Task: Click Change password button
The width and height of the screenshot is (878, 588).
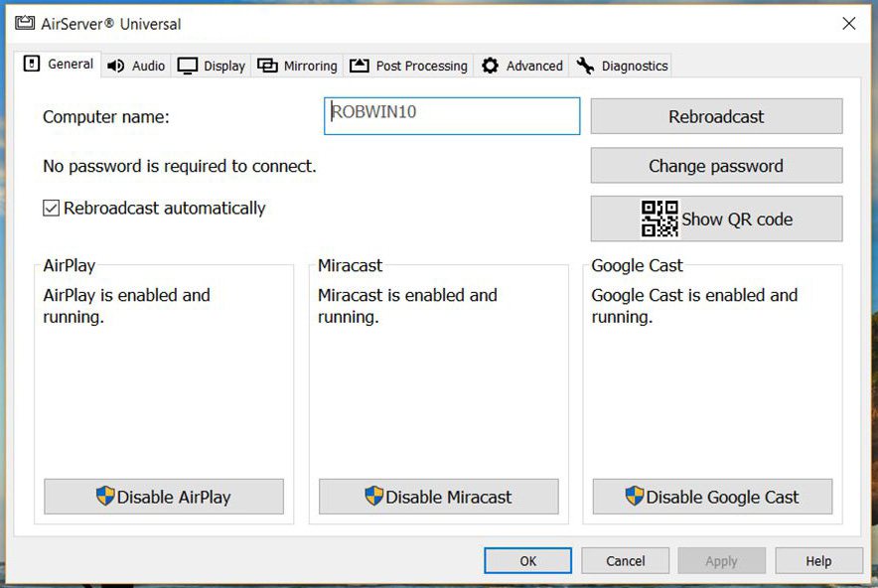Action: [716, 166]
